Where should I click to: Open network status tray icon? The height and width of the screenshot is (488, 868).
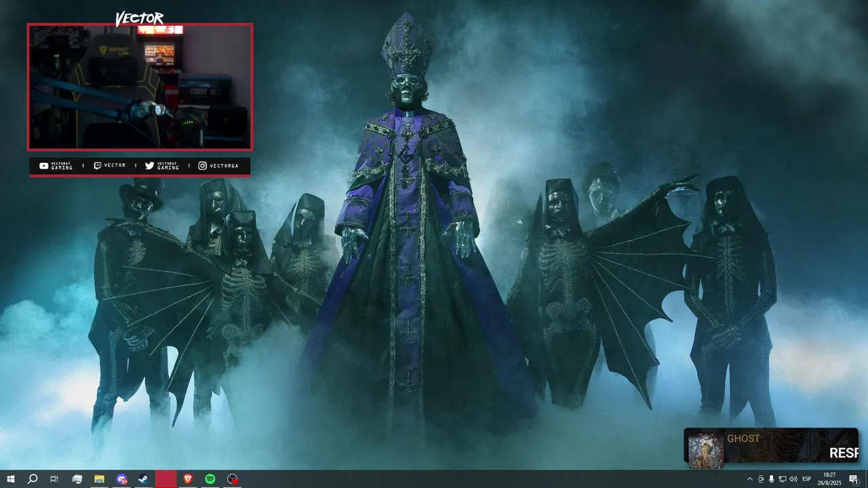(783, 479)
